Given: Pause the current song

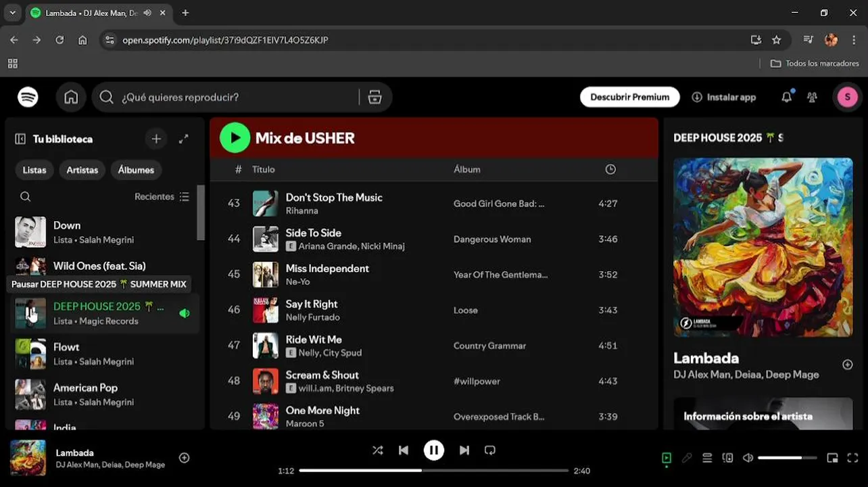Looking at the screenshot, I should [x=434, y=450].
